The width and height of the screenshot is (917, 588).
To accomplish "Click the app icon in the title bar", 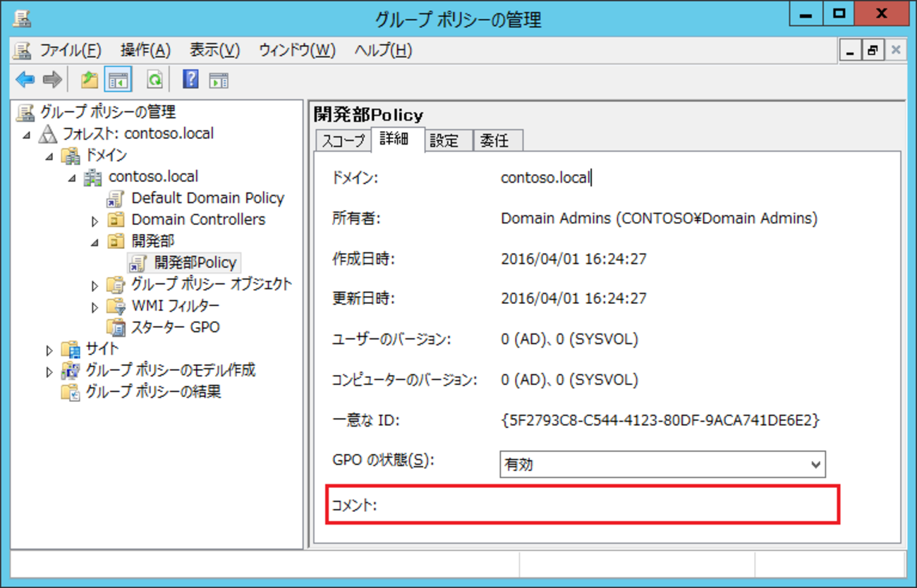I will click(22, 18).
